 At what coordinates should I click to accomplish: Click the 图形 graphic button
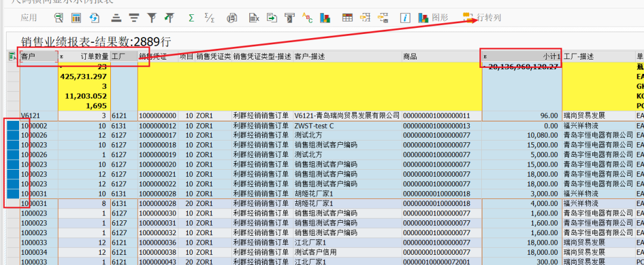(434, 18)
